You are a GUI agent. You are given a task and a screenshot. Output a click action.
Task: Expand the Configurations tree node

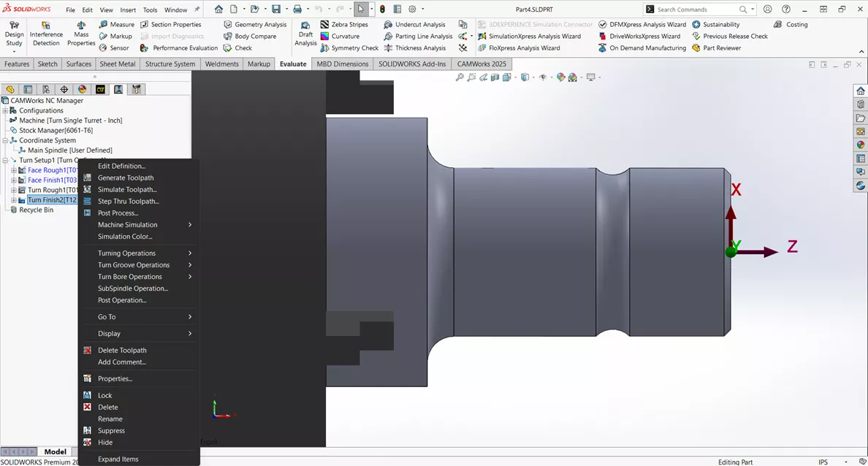click(x=6, y=110)
